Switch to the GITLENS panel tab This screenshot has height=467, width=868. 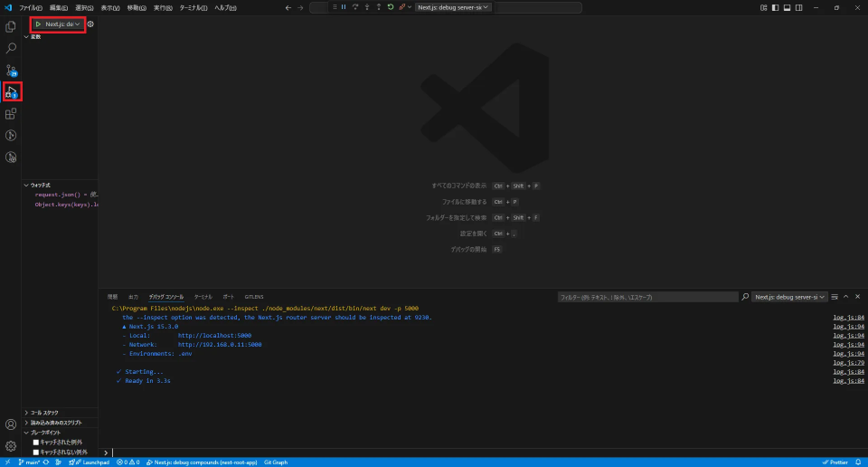tap(254, 297)
